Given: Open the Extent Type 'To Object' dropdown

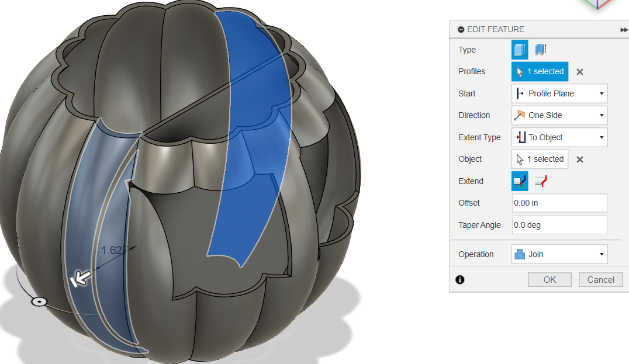Looking at the screenshot, I should pos(559,137).
